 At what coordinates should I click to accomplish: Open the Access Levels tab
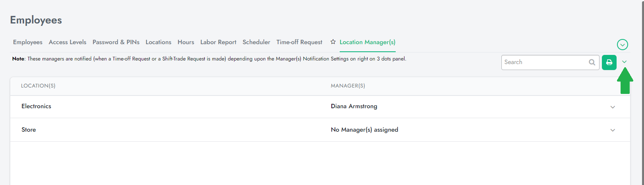[68, 42]
